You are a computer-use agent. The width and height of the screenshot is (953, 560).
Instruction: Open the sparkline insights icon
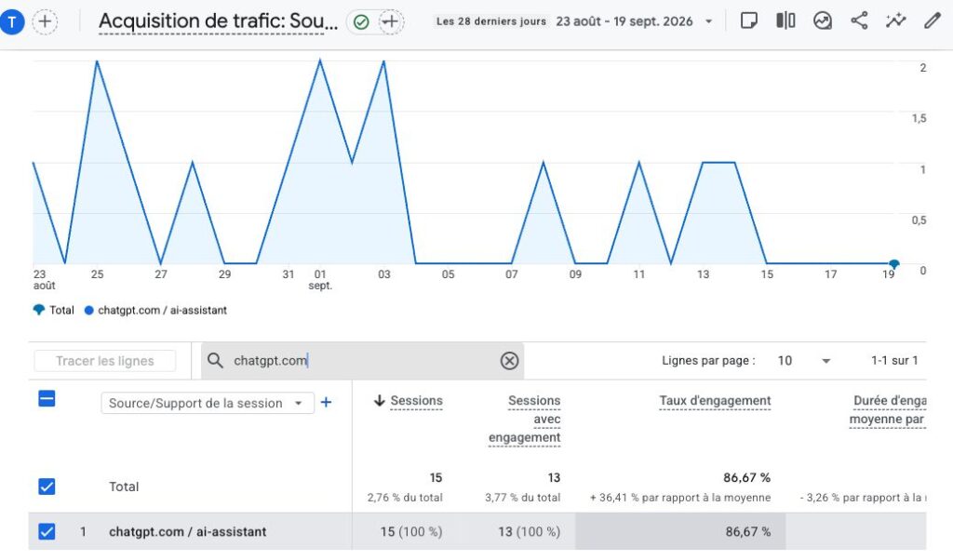click(x=895, y=21)
